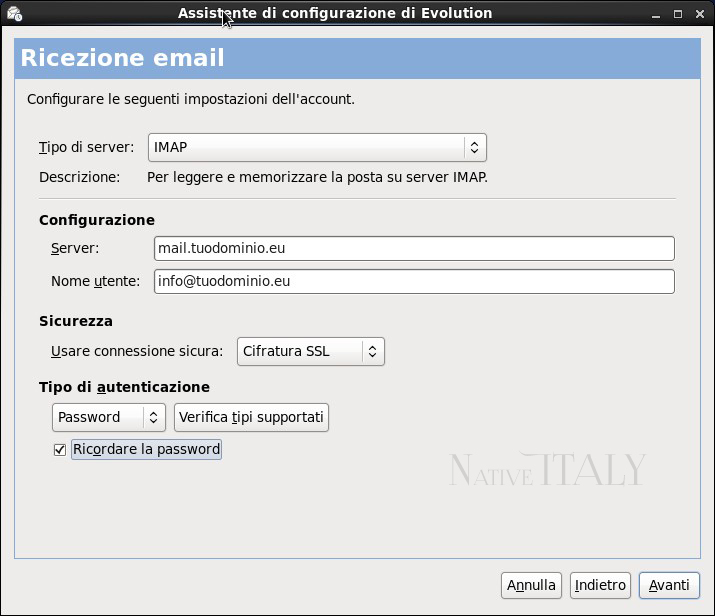Click the Ricezione email heading
715x616 pixels.
click(x=123, y=58)
